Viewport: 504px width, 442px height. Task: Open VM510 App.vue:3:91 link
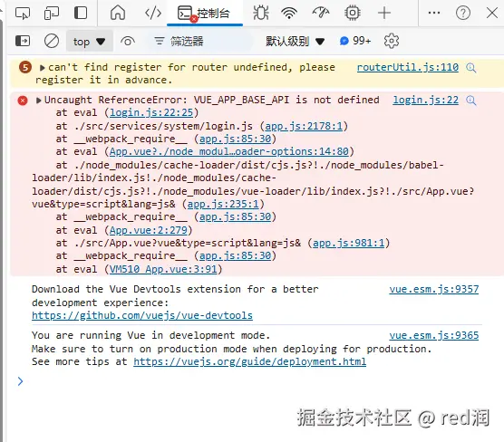(x=163, y=269)
